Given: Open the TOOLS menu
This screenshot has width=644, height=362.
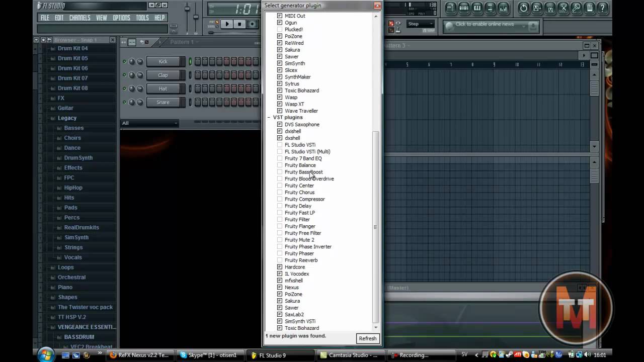Looking at the screenshot, I should click(x=142, y=18).
